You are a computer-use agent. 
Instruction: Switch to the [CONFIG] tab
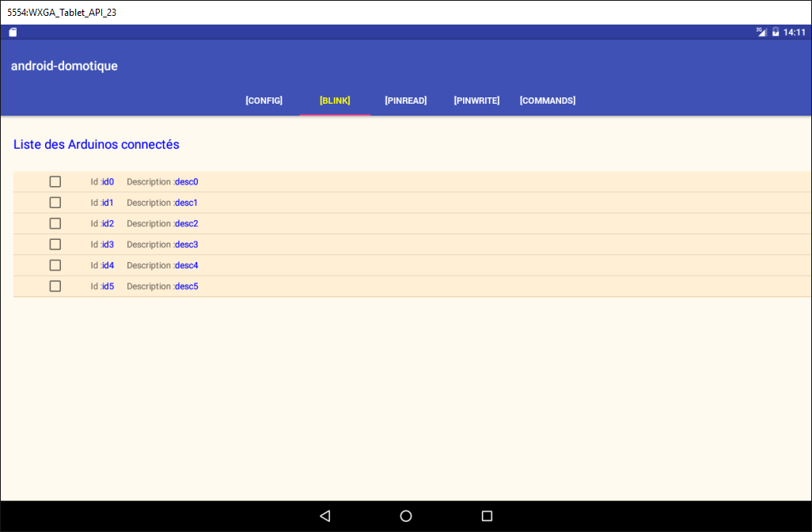pos(264,101)
